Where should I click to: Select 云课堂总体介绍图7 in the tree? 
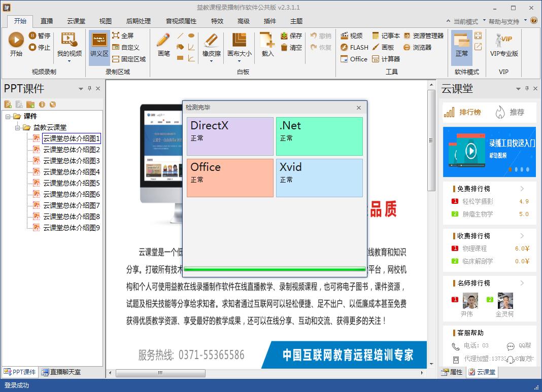click(x=72, y=205)
